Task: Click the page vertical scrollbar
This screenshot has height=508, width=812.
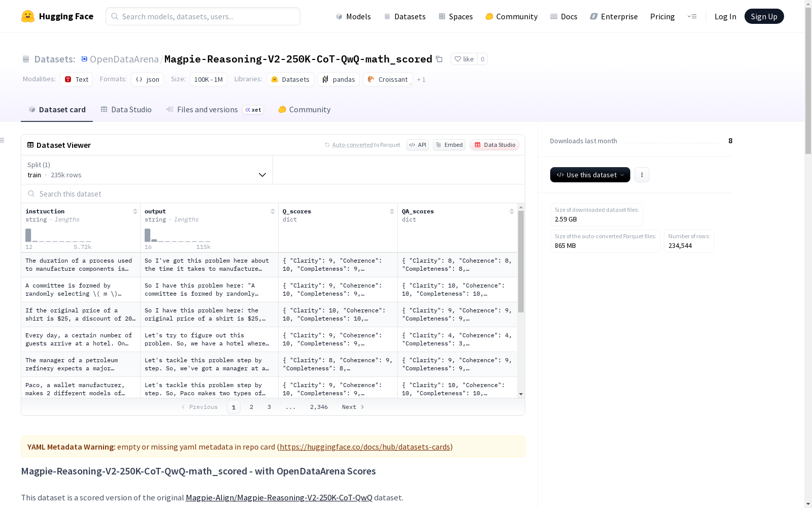Action: pos(808,81)
